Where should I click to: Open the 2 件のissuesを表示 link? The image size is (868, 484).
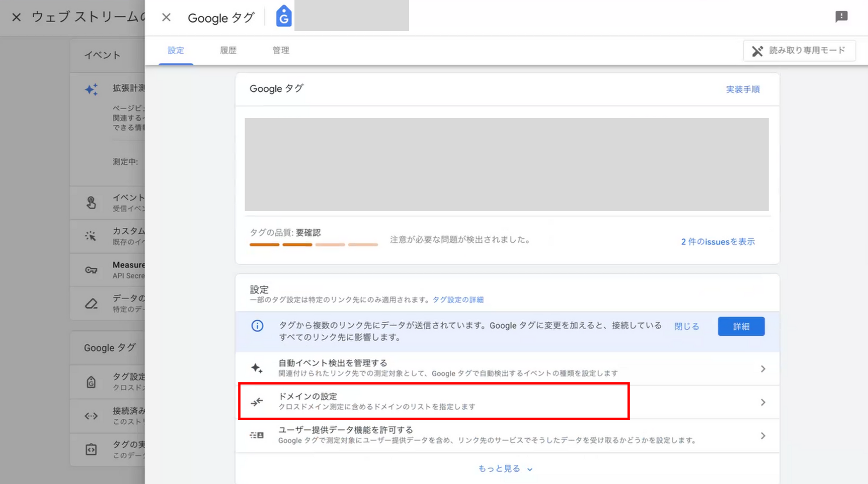718,242
